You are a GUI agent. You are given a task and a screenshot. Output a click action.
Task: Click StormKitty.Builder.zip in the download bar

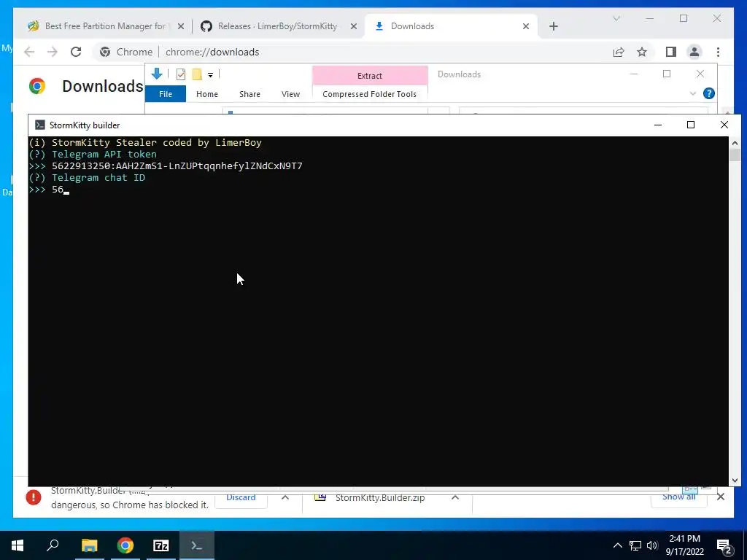[379, 498]
